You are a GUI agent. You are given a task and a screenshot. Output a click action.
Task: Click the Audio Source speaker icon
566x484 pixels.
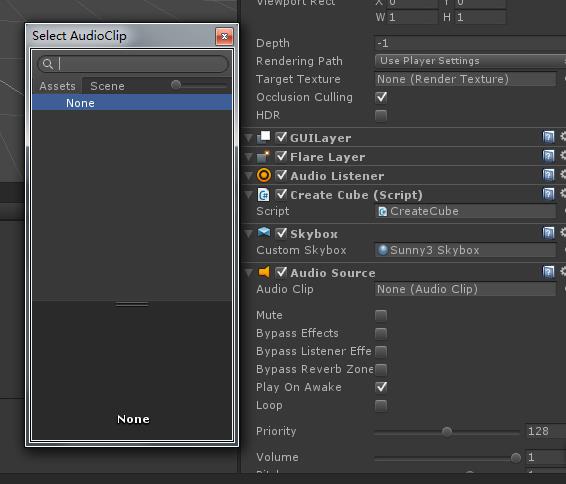(264, 272)
